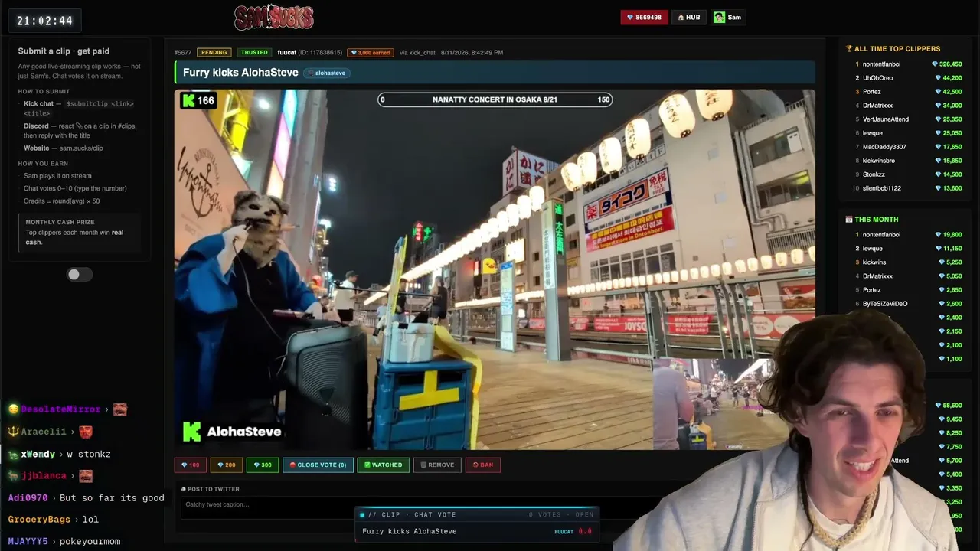Click the 21:02:44 clock display

pyautogui.click(x=45, y=21)
